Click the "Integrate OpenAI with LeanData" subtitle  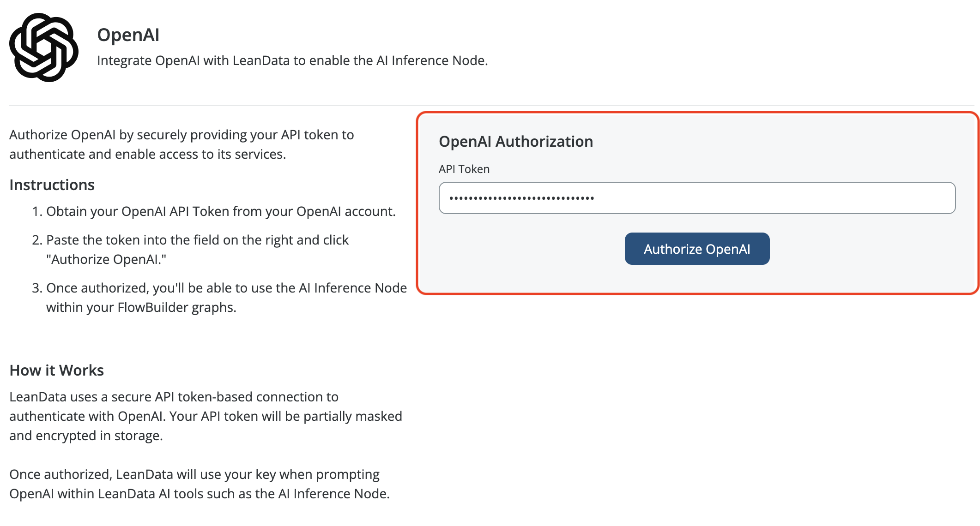(x=292, y=60)
